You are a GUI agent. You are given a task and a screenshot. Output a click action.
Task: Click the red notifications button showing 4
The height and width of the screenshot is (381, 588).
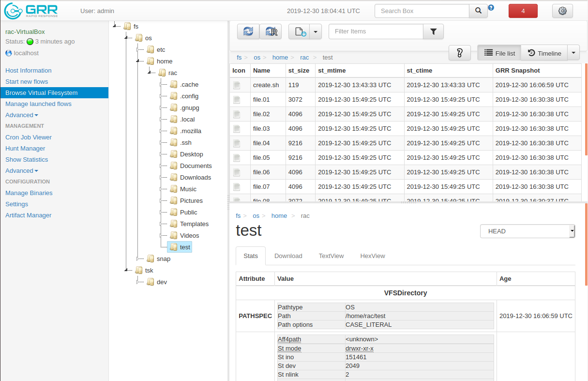point(523,11)
